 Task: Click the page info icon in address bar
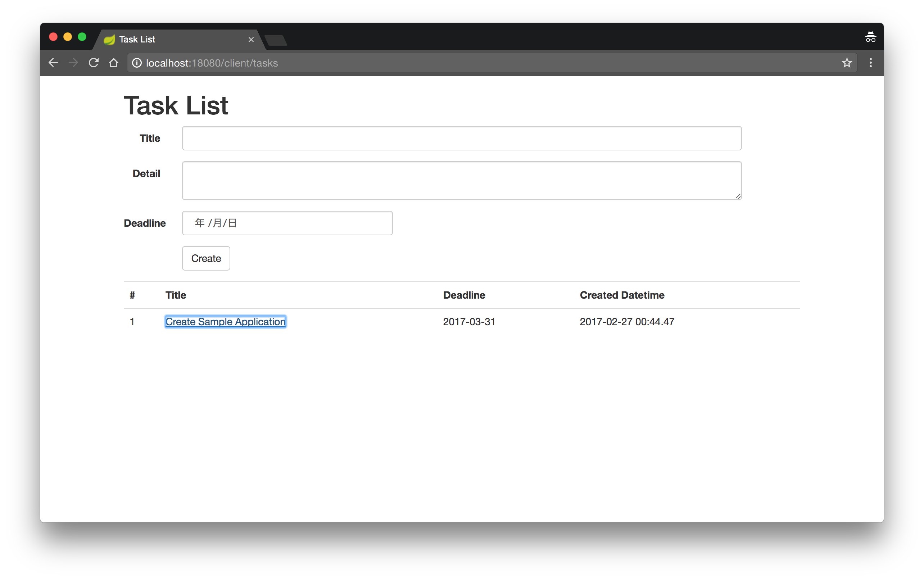click(136, 63)
